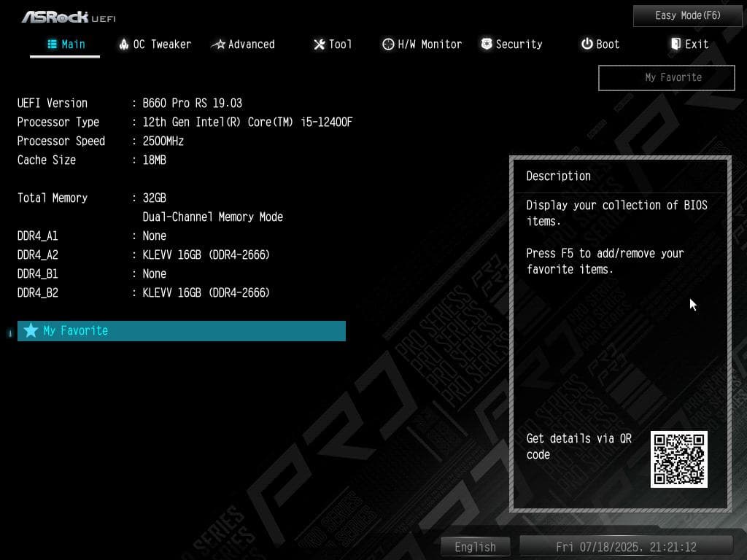
Task: Switch to Easy Mode
Action: click(686, 15)
